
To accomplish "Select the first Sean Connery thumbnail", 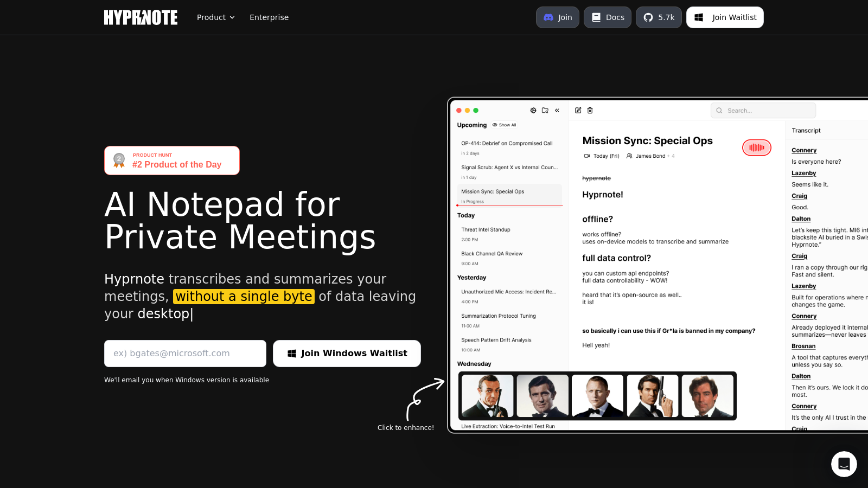I will click(x=487, y=396).
